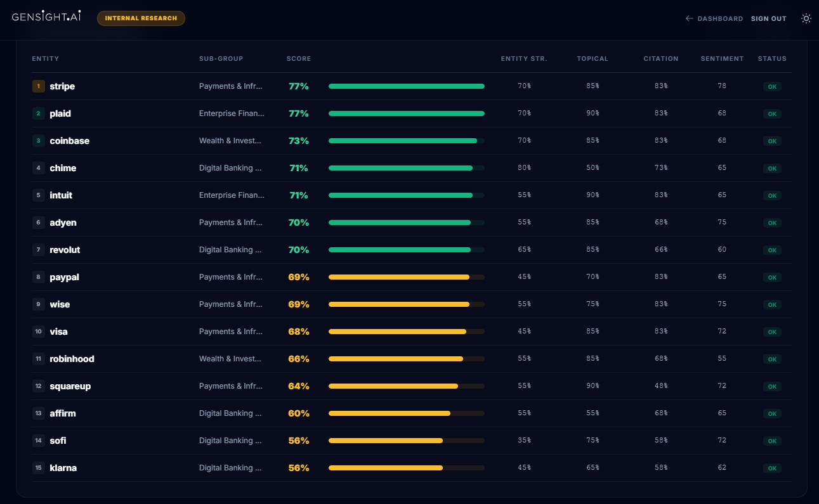
Task: Click the Internal Research badge
Action: 141,18
